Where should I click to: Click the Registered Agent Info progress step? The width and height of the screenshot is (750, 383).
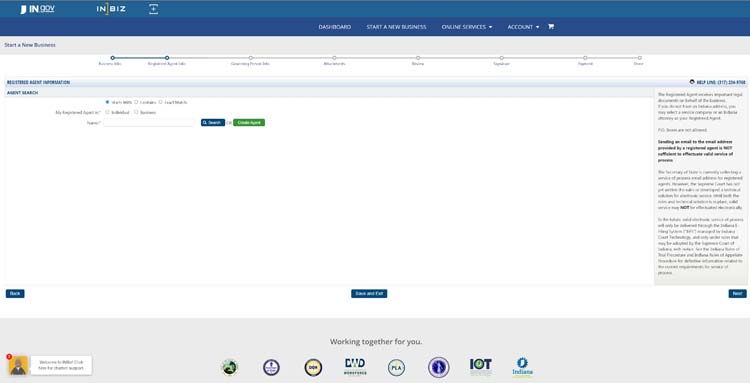167,58
